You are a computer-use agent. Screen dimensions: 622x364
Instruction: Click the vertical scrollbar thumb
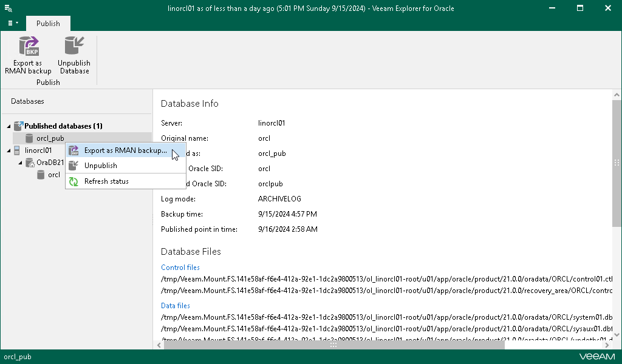pyautogui.click(x=617, y=163)
